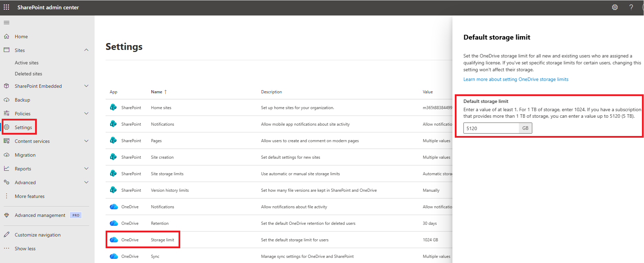
Task: Open the Home sites setting
Action: pos(161,108)
